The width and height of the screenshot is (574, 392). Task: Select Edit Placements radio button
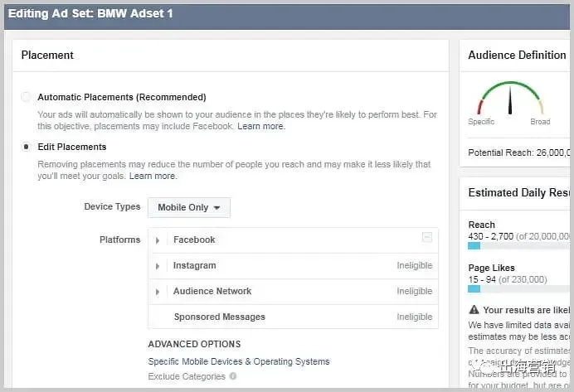click(x=26, y=147)
